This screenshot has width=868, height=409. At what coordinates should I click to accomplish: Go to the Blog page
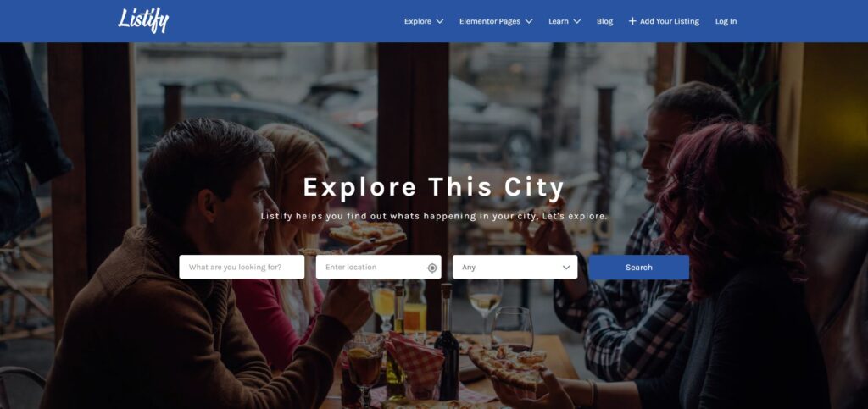604,21
